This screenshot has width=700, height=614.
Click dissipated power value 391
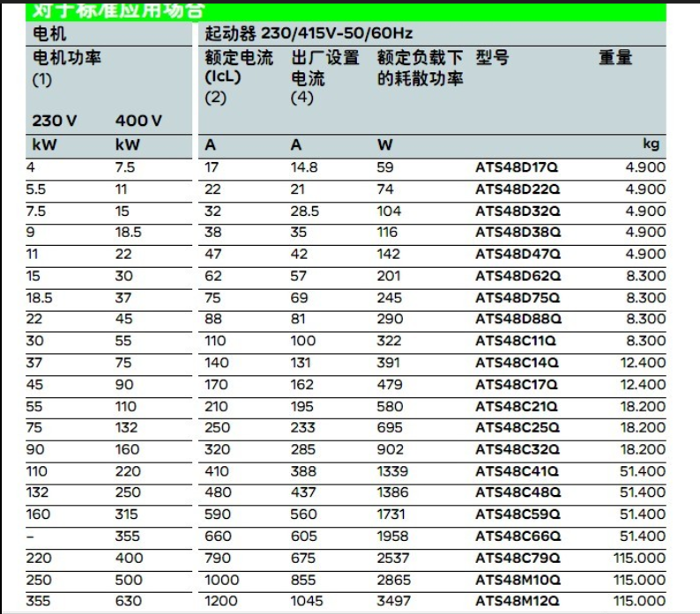pyautogui.click(x=388, y=362)
